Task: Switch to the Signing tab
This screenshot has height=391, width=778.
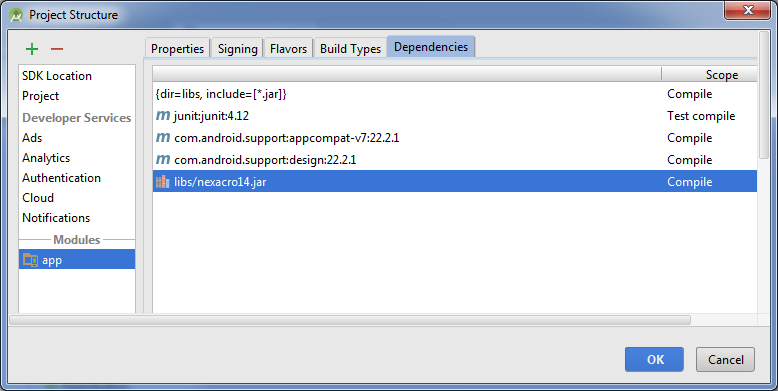Action: tap(237, 49)
